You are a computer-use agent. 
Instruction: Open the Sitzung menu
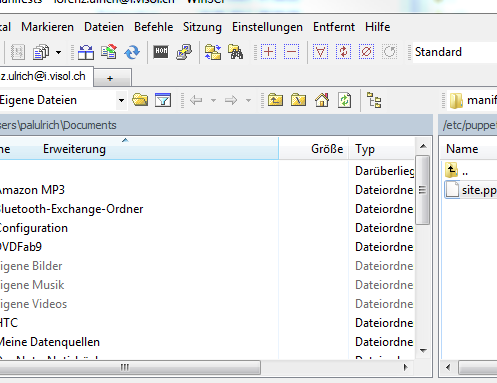(202, 27)
